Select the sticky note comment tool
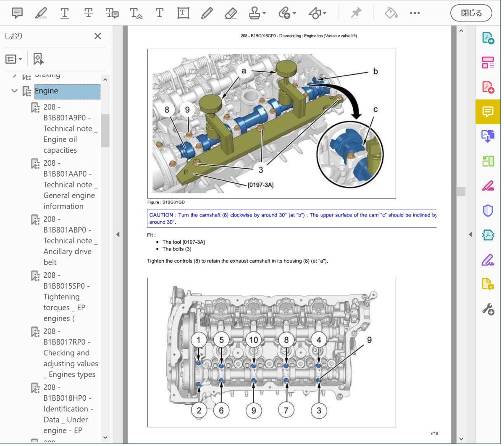This screenshot has width=504, height=446. [x=17, y=13]
